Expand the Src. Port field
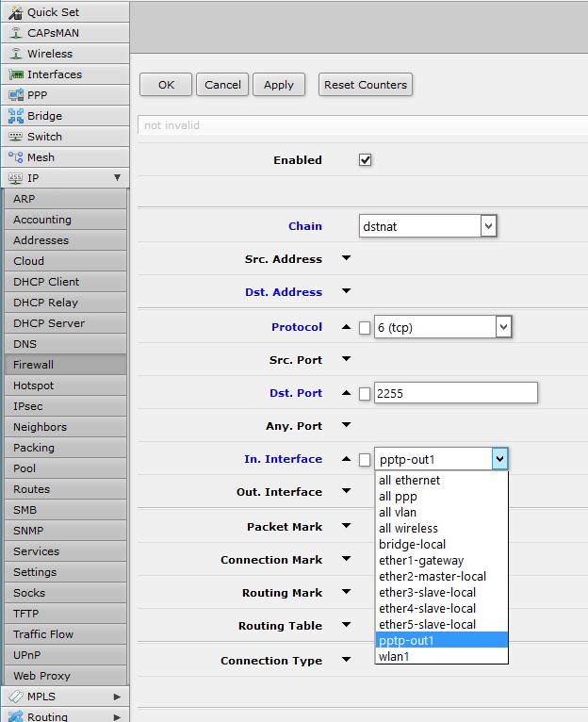The height and width of the screenshot is (722, 588). (x=346, y=359)
